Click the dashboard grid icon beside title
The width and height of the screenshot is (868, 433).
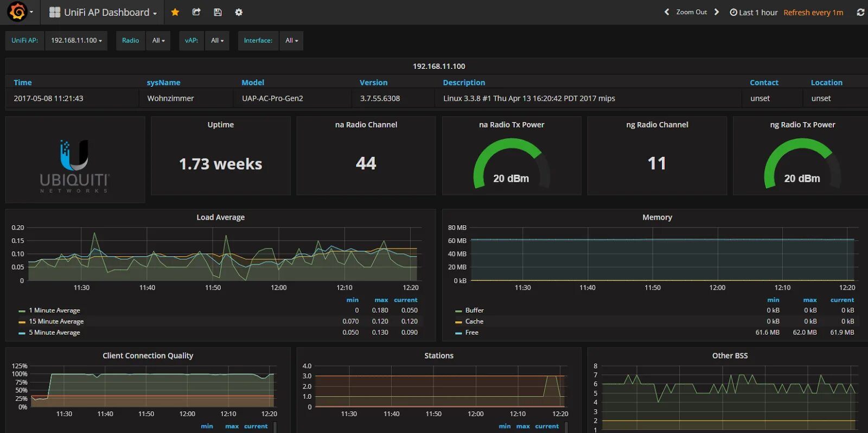point(54,12)
